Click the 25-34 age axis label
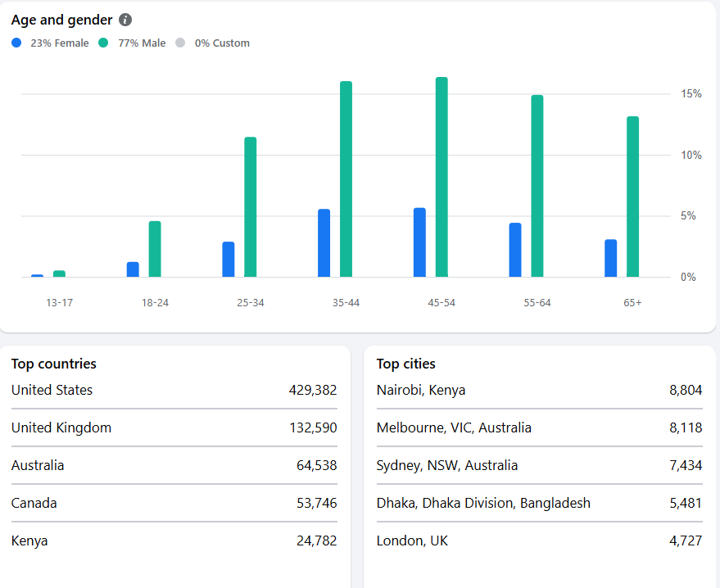 coord(251,303)
